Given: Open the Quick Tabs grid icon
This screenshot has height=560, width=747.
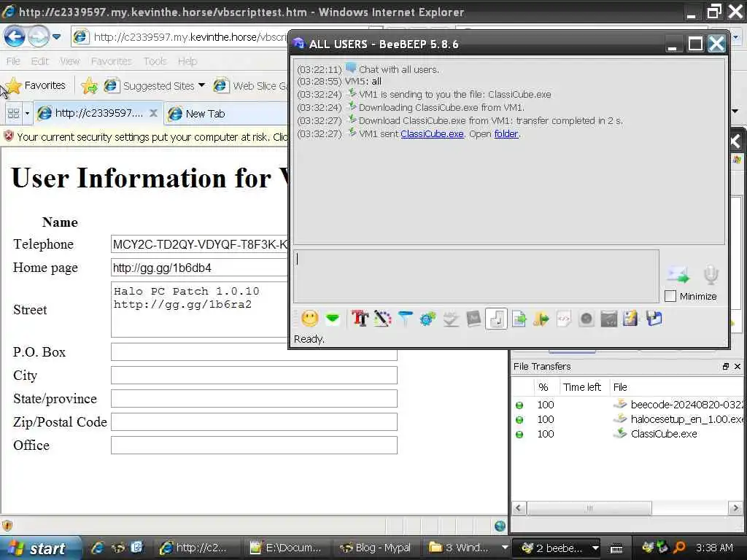Looking at the screenshot, I should click(13, 113).
